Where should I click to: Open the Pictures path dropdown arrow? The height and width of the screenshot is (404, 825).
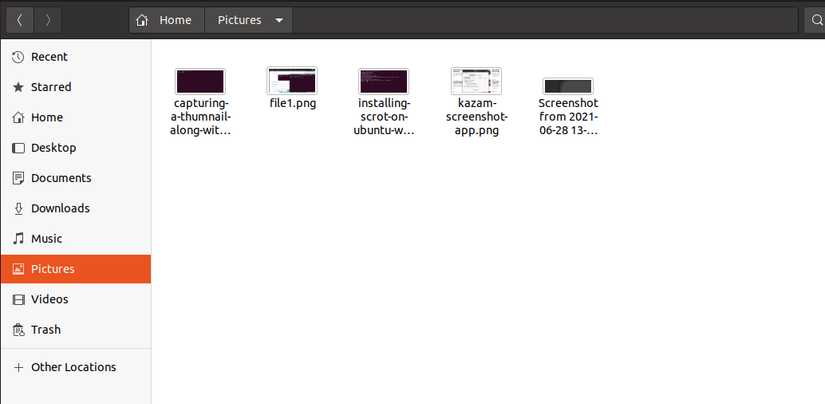pyautogui.click(x=279, y=21)
